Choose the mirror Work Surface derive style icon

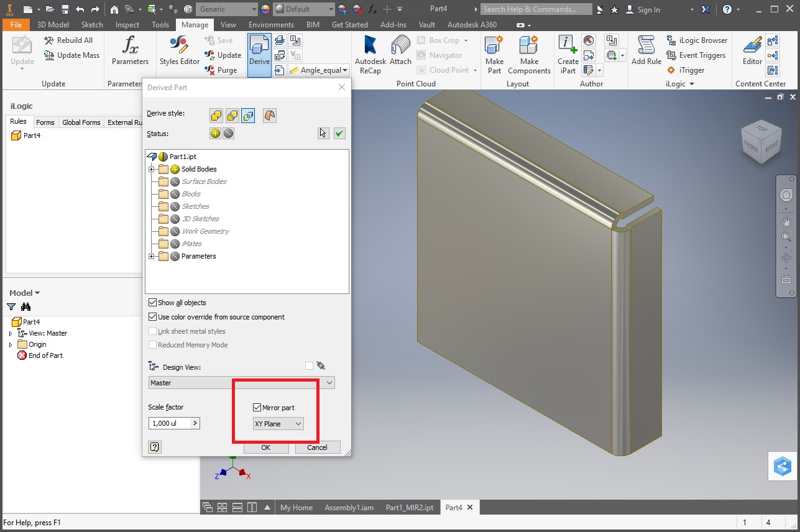269,116
